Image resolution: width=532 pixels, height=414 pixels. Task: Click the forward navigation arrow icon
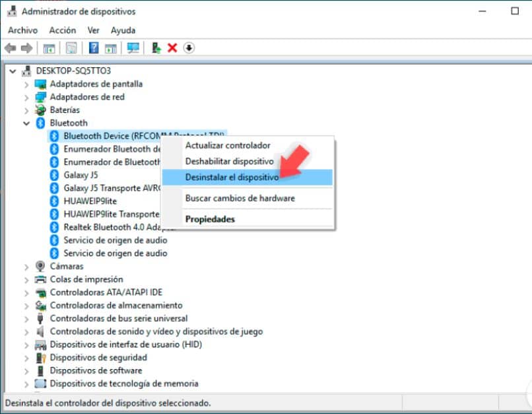[26, 48]
